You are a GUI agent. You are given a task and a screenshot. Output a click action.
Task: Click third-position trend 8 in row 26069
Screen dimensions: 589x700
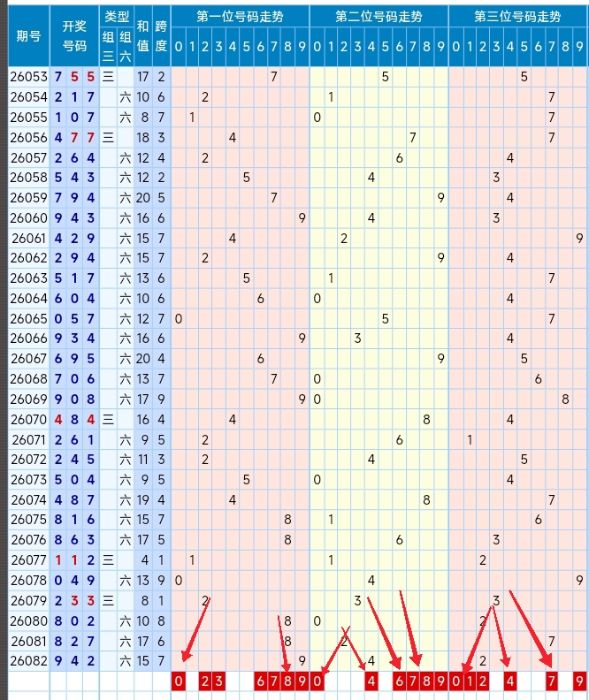point(565,399)
